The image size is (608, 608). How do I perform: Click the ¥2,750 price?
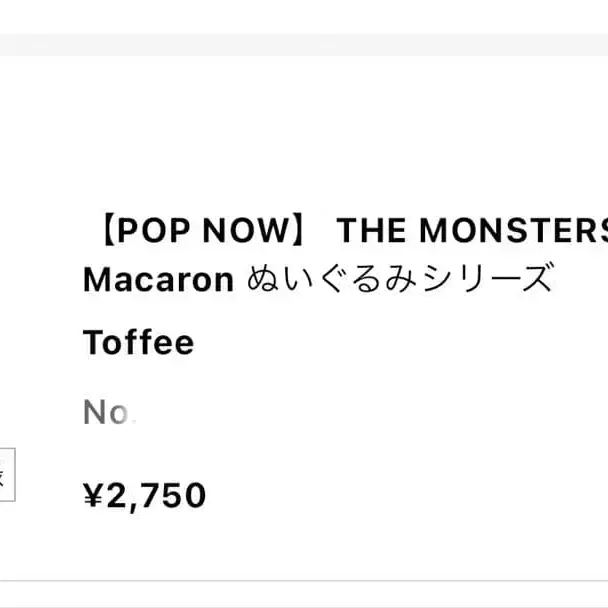coord(144,495)
